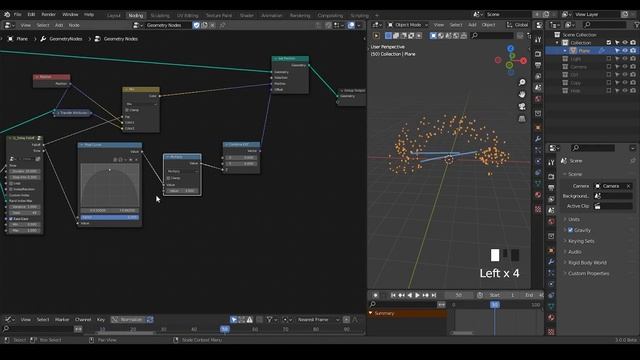Open node editor overlay options dropdown
This screenshot has width=640, height=360.
coord(359,25)
